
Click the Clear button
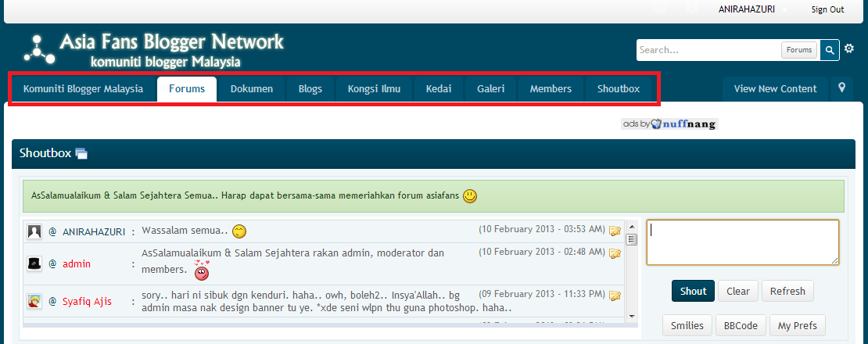coord(738,291)
